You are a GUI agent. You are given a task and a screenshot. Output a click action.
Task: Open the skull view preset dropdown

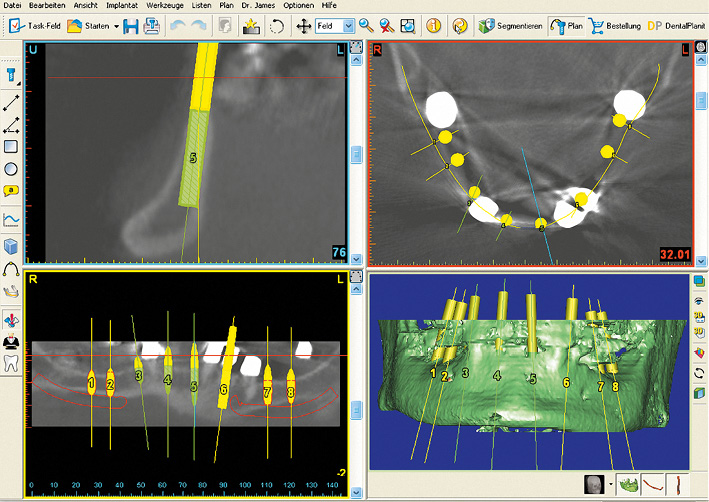point(609,485)
